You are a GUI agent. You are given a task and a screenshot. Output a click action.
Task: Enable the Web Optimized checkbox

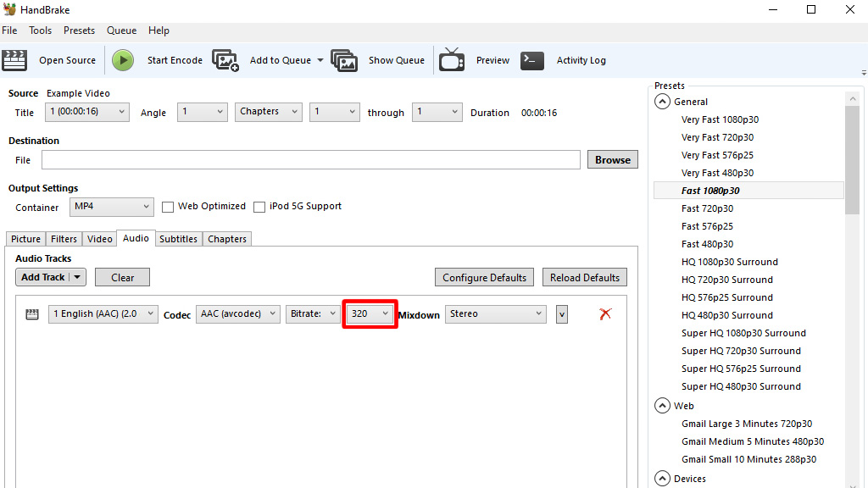click(x=167, y=207)
